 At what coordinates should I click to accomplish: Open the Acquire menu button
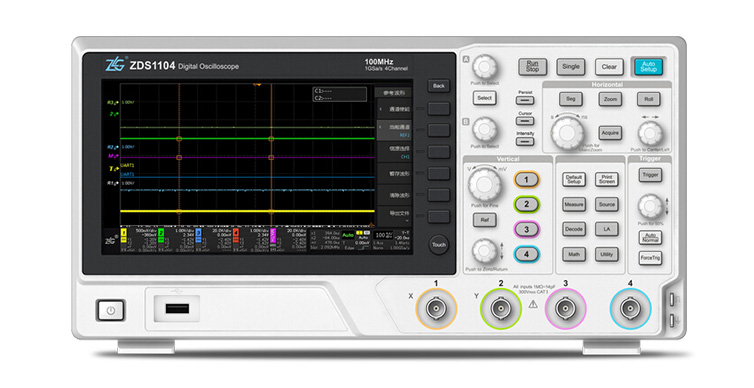pyautogui.click(x=610, y=133)
